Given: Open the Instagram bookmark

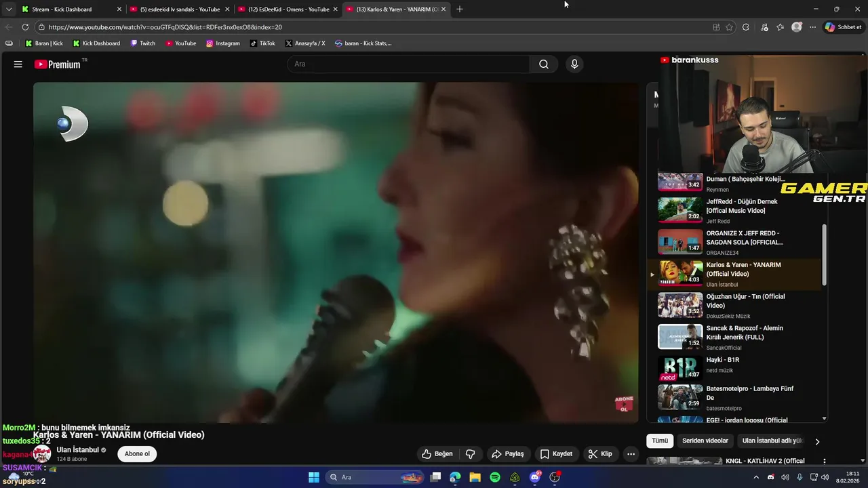Looking at the screenshot, I should (223, 43).
